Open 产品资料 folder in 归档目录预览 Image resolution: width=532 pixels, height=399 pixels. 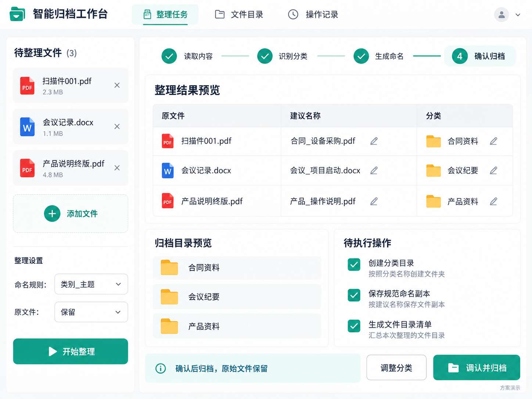click(x=237, y=326)
